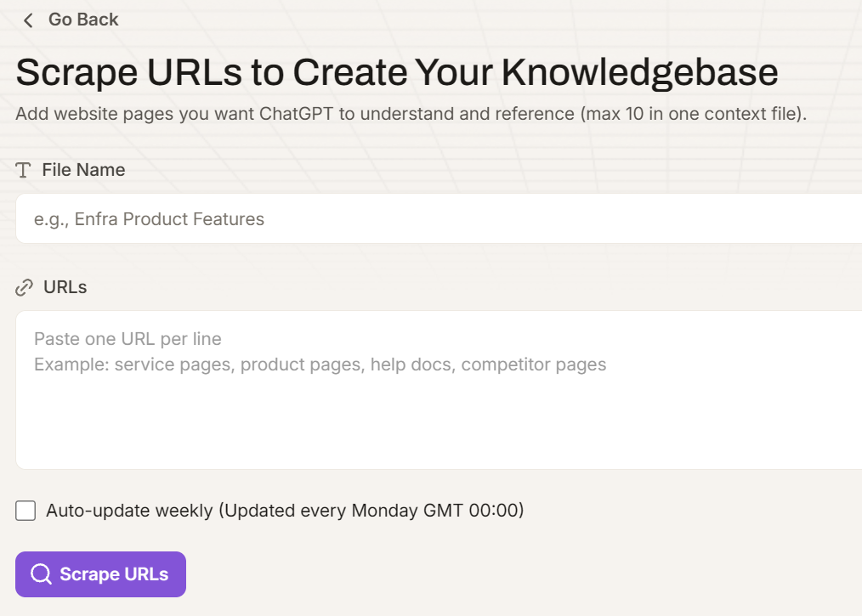
Task: Click the "File Name" field label
Action: (83, 170)
